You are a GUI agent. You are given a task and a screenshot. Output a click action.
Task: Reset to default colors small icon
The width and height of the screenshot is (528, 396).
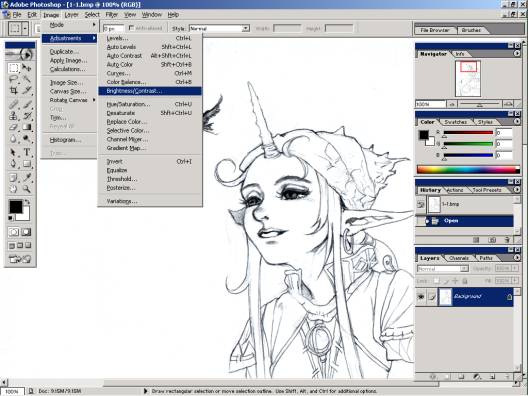11,218
